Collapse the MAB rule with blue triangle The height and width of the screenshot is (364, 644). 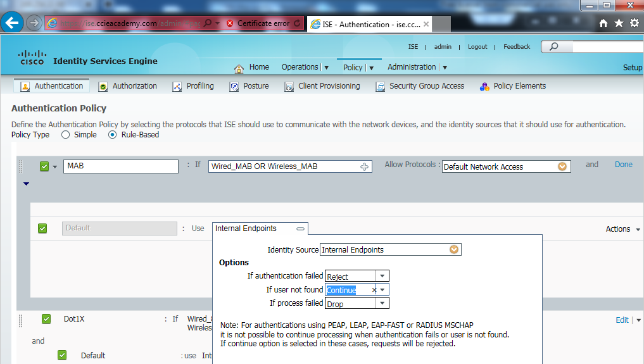27,184
